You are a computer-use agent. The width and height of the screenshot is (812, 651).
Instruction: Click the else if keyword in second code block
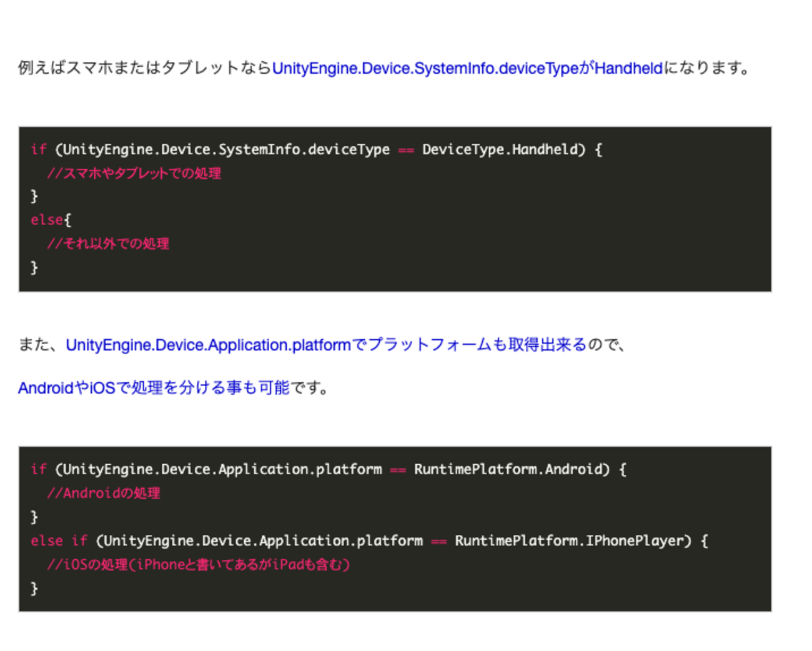(x=59, y=540)
